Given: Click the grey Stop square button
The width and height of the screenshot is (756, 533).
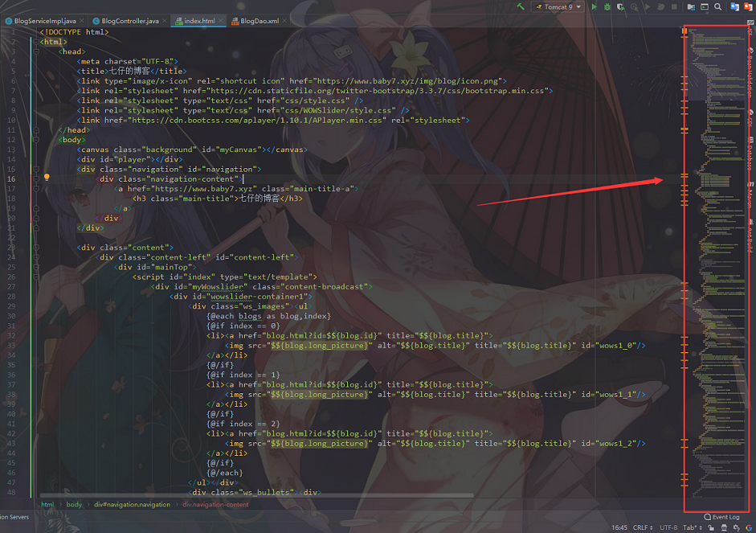Looking at the screenshot, I should pos(674,6).
